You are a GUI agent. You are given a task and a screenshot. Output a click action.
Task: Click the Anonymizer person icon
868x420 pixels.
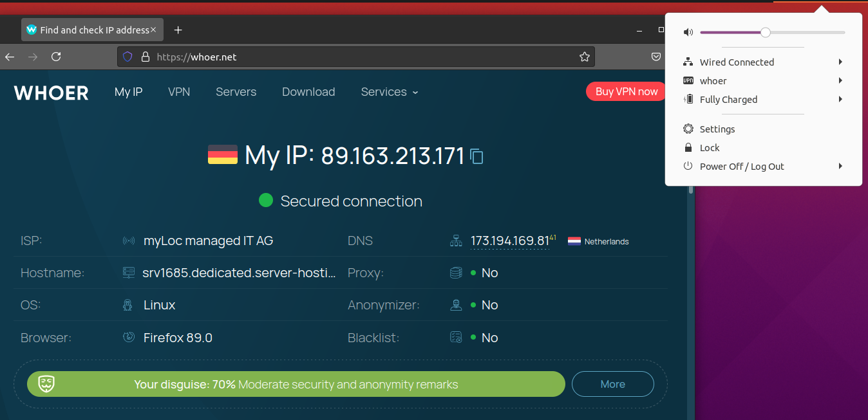[456, 305]
